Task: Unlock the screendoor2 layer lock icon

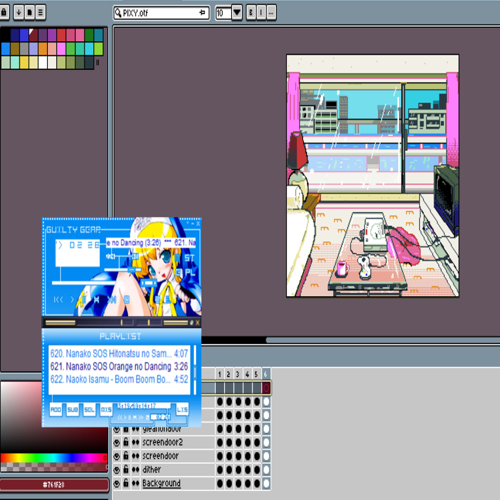Action: tap(126, 442)
